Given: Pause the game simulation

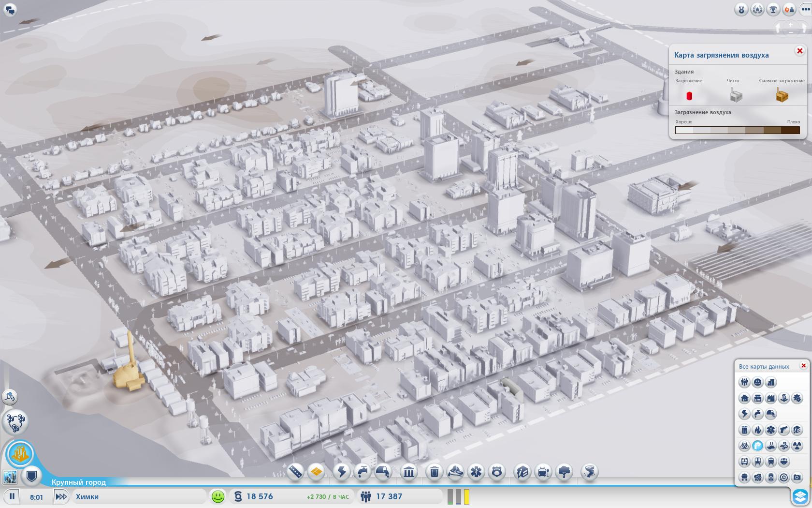Looking at the screenshot, I should coord(12,496).
